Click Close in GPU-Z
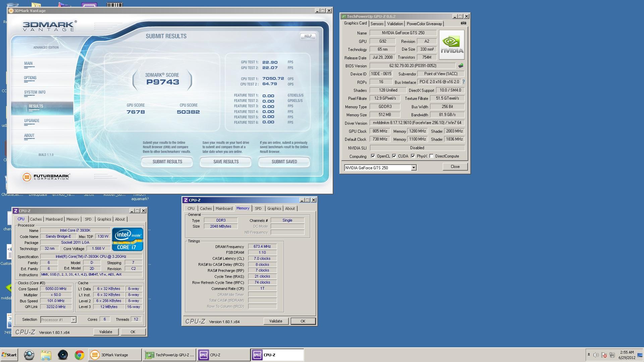644x362 pixels. (x=455, y=167)
